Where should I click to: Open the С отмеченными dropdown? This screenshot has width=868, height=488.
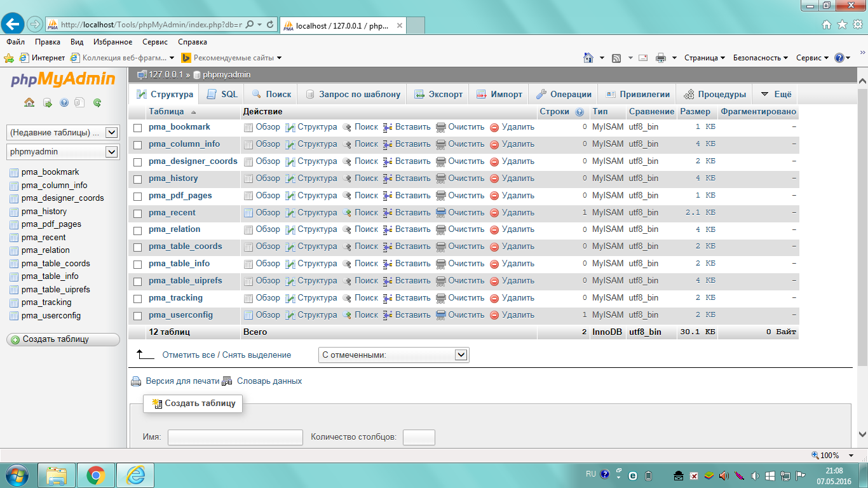click(393, 355)
